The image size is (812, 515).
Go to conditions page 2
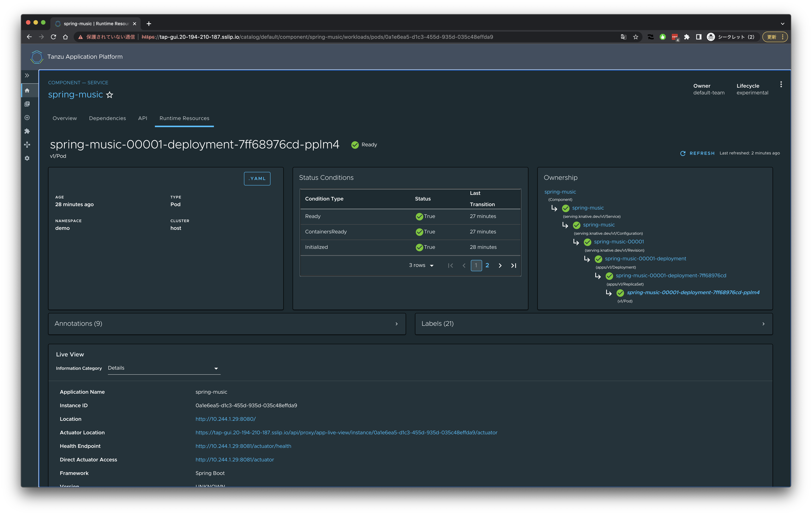point(487,266)
